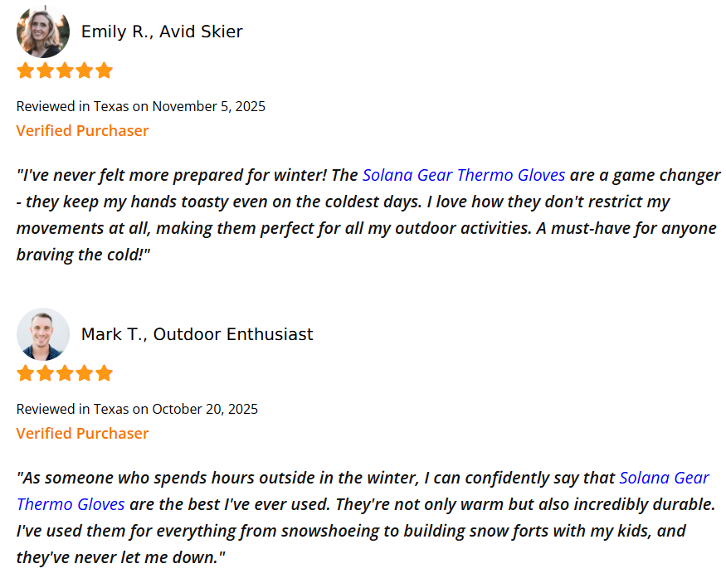
Task: Select the third star in Mark T.'s rating
Action: (x=65, y=373)
